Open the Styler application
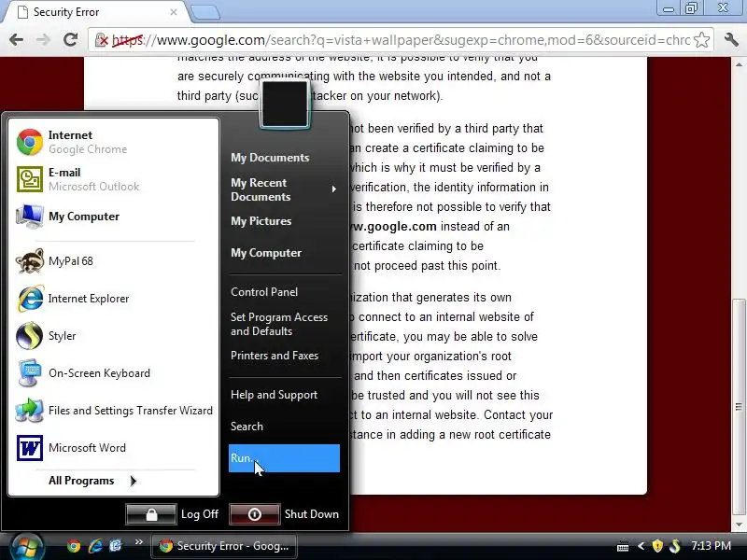Viewport: 747px width, 560px height. (x=113, y=336)
